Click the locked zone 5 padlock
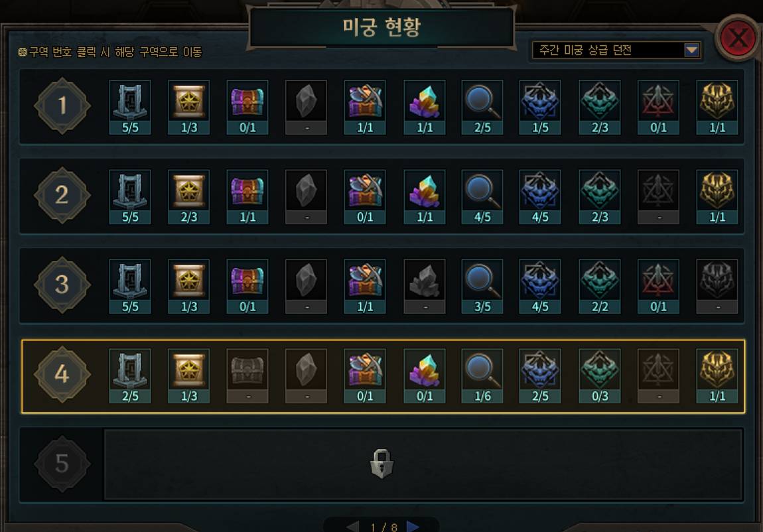This screenshot has width=763, height=532. [381, 464]
